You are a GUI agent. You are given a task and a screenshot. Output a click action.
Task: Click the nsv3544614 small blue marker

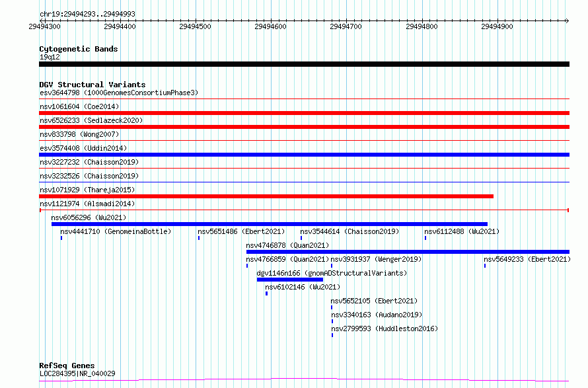301,238
